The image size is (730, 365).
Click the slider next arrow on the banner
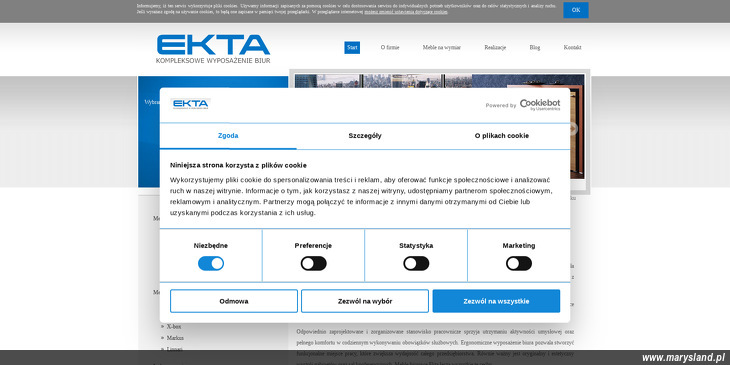click(x=573, y=129)
